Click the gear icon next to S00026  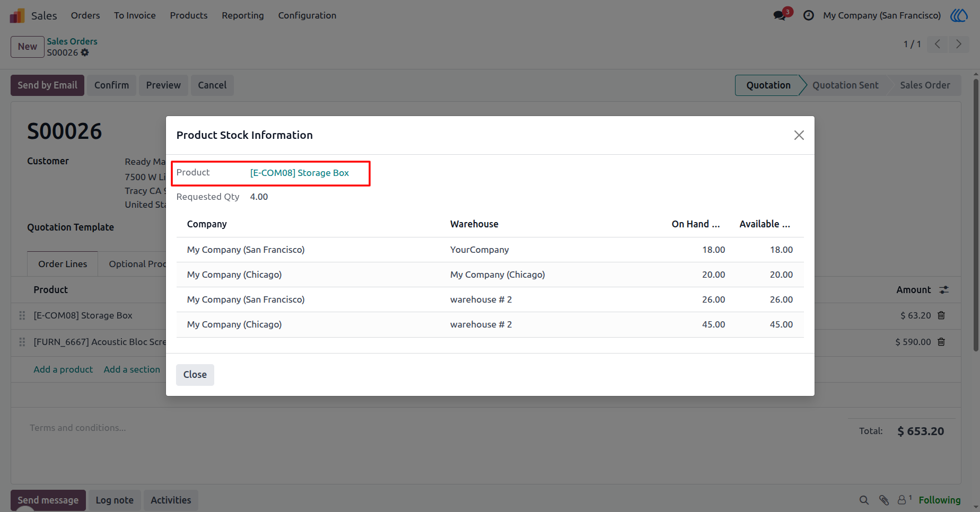click(85, 52)
